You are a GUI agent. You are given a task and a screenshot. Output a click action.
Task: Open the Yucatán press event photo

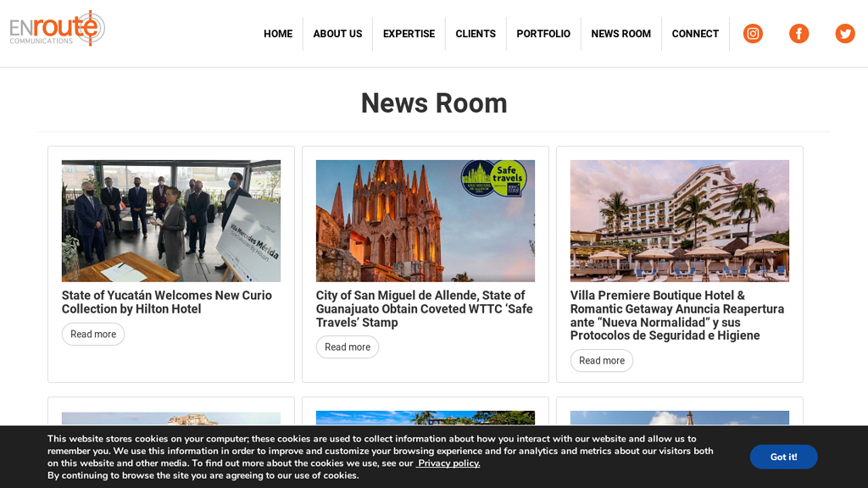(171, 221)
